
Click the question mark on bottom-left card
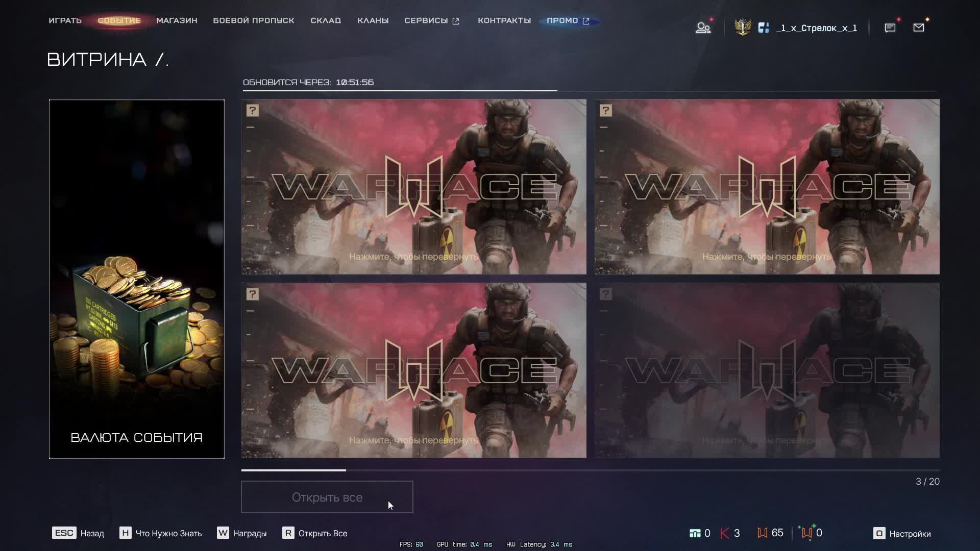coord(252,294)
